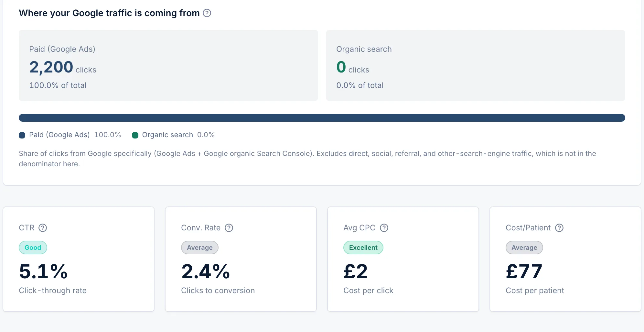Click the £2 cost per click value
Viewport: 644px width, 332px height.
[356, 271]
